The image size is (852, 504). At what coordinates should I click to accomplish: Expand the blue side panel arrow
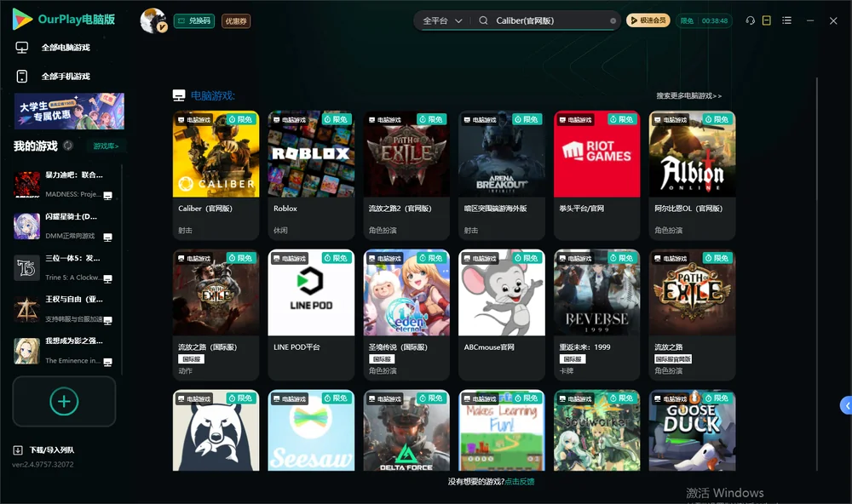pos(847,406)
